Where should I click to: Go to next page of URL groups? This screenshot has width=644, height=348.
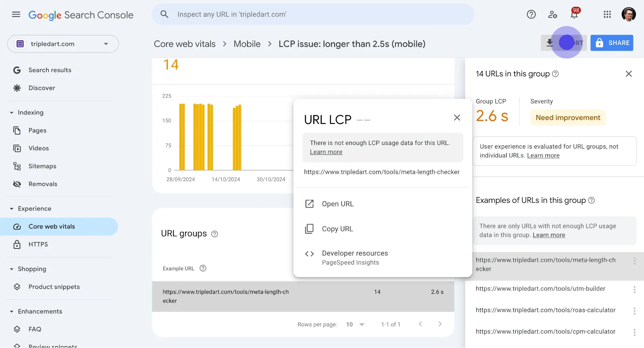click(440, 324)
